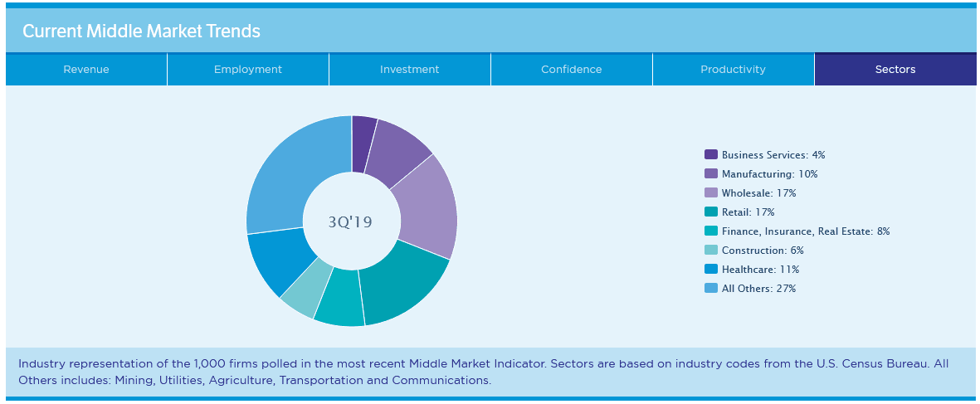Pick the Retail legend swatch
This screenshot has height=404, width=980.
tap(711, 212)
